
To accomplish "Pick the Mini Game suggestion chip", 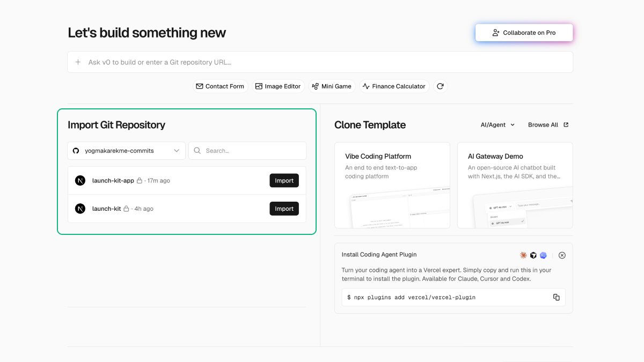I will coord(332,86).
